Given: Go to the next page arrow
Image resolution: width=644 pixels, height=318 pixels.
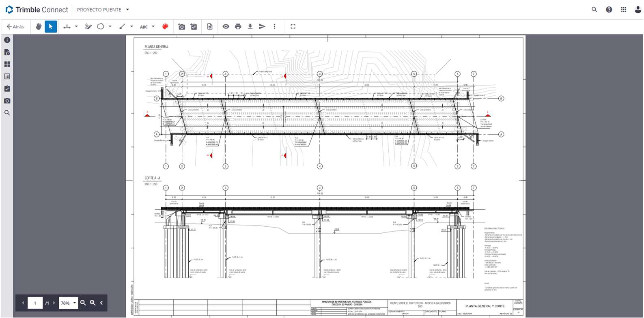Looking at the screenshot, I should (54, 303).
